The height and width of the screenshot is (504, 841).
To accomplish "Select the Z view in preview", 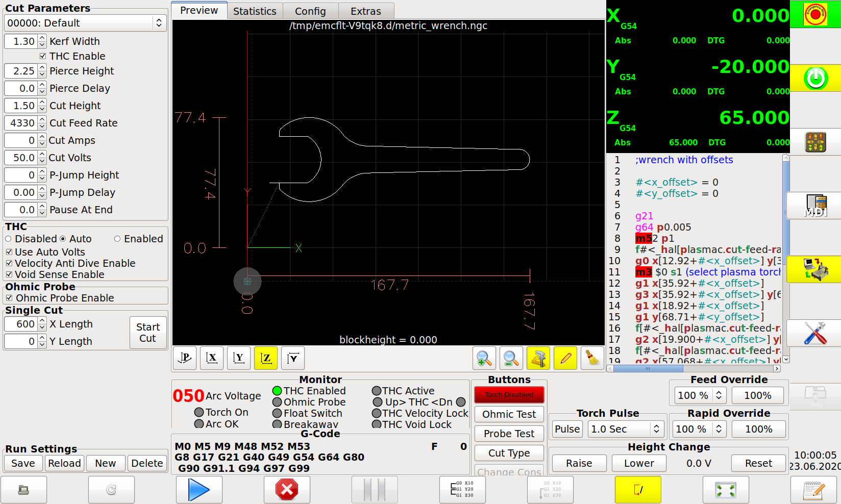I will click(x=266, y=358).
